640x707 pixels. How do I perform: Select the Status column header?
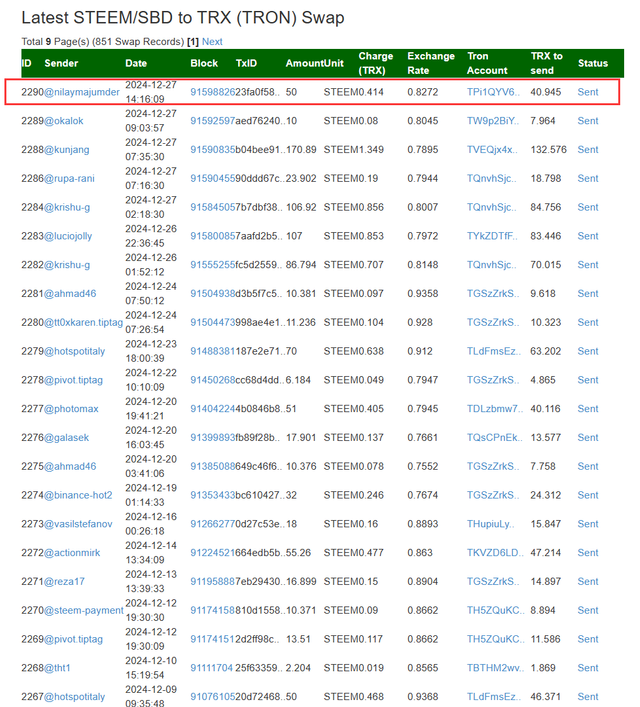pyautogui.click(x=593, y=63)
